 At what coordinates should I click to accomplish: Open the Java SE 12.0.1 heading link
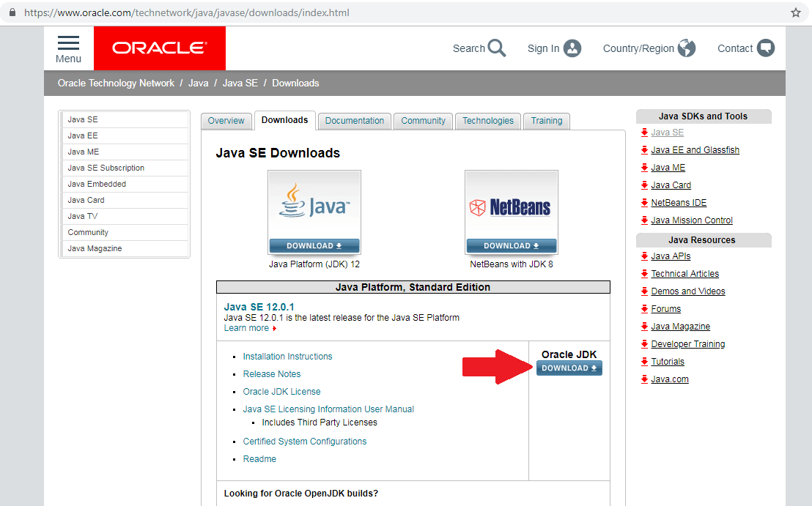[x=259, y=307]
